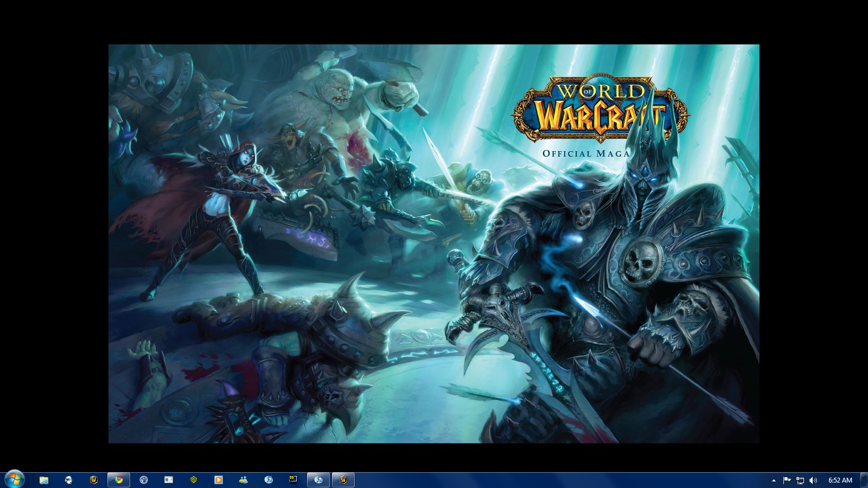This screenshot has width=868, height=488.
Task: Open the monitor icon showing 99
Action: [x=293, y=480]
